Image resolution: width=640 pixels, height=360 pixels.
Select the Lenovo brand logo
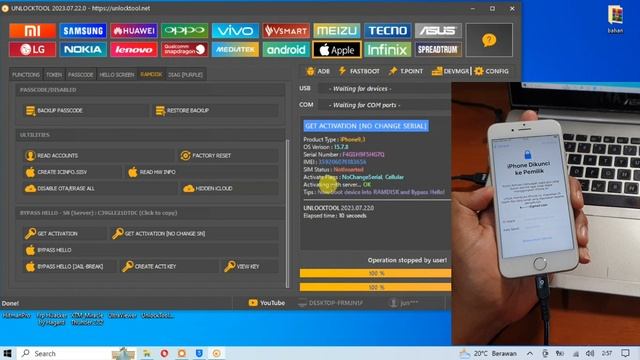point(134,49)
